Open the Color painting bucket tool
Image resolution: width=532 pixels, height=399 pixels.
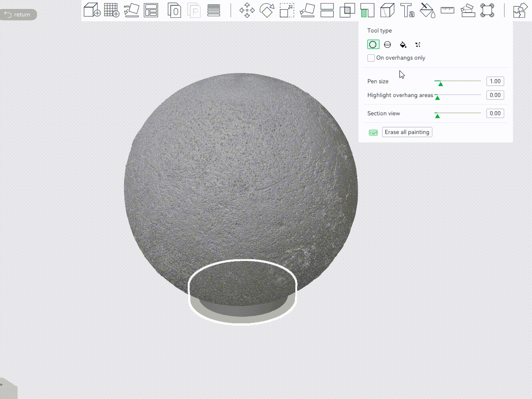click(x=427, y=10)
